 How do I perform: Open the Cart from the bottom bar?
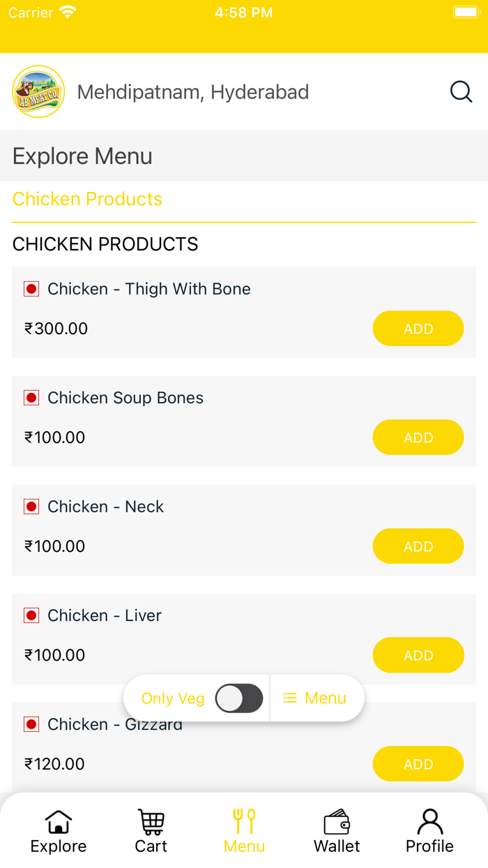coord(151,829)
